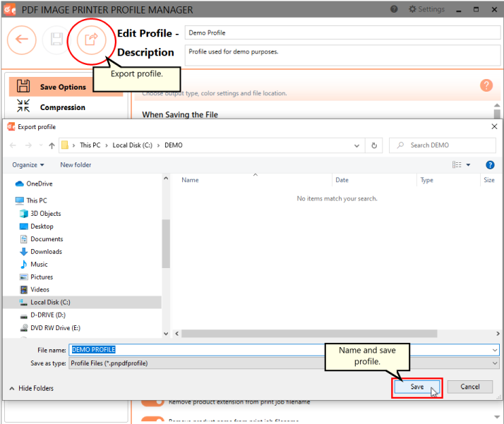Viewport: 504px width, 424px height.
Task: Click New folder
Action: click(x=76, y=165)
